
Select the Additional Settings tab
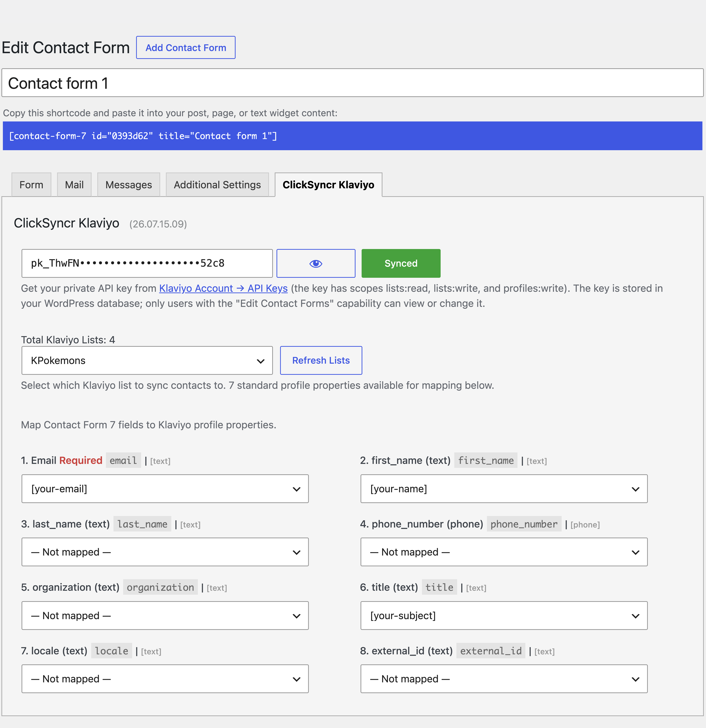coord(217,185)
